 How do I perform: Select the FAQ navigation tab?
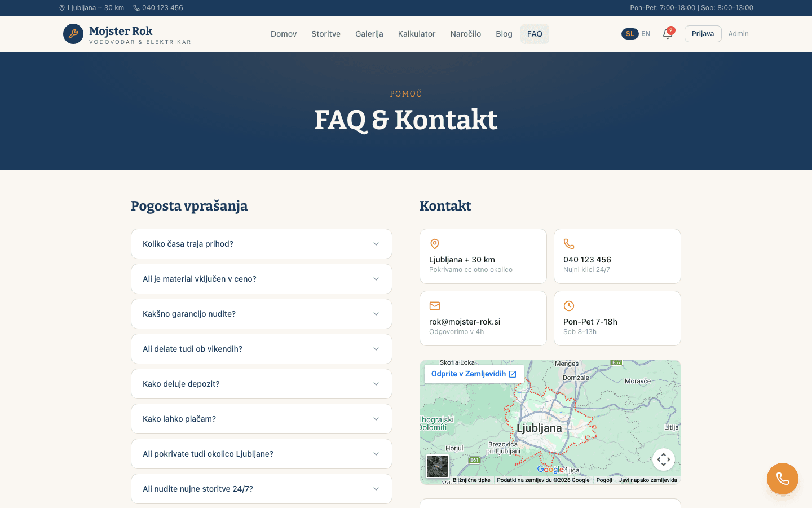[x=535, y=34]
